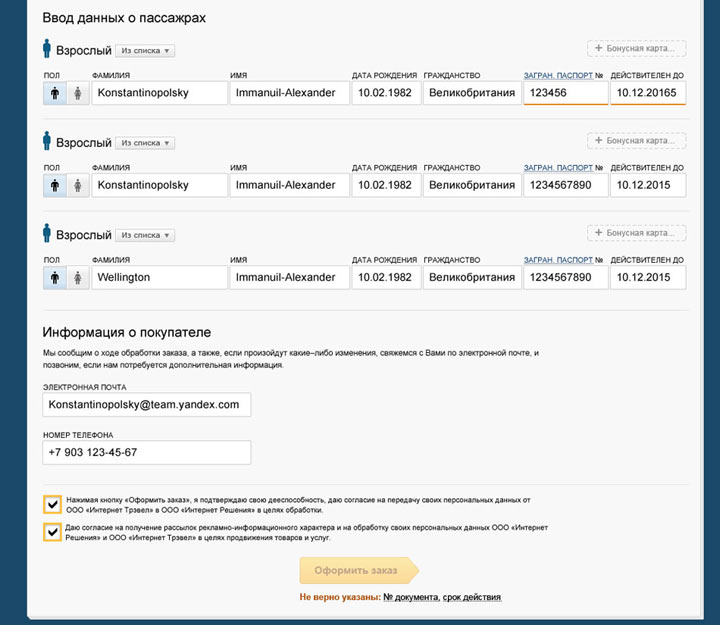The width and height of the screenshot is (720, 625).
Task: Select male gender icon for second passenger
Action: click(54, 185)
